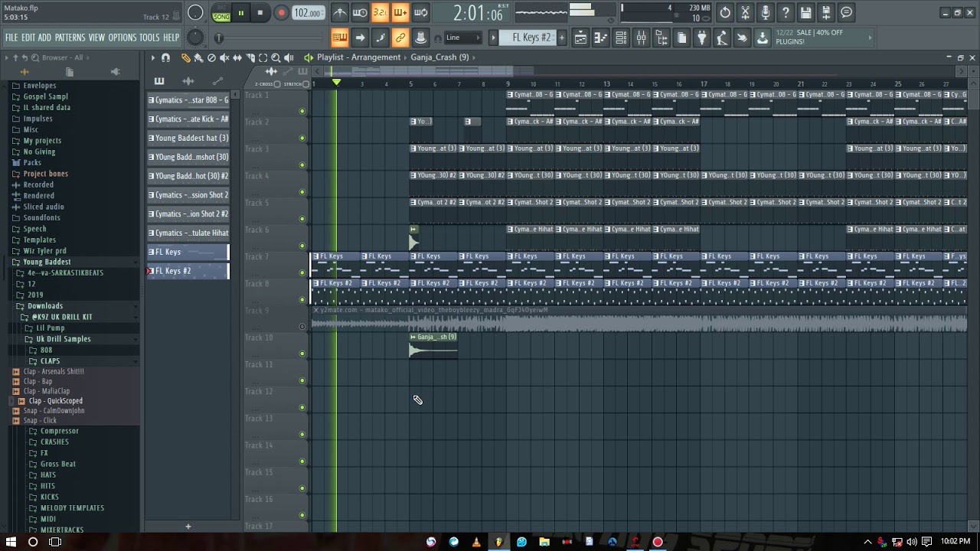This screenshot has height=551, width=980.
Task: Toggle the Z-CROSS checkbox
Action: point(278,83)
